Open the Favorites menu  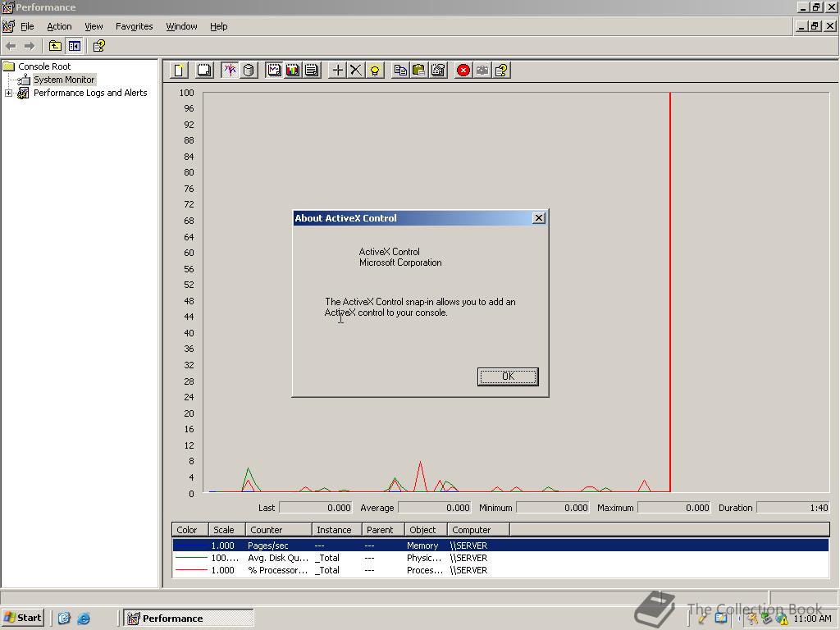[134, 26]
